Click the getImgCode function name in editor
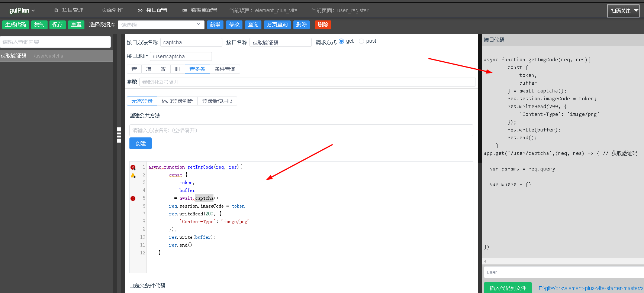Viewport: 644px width, 293px height. click(x=200, y=167)
